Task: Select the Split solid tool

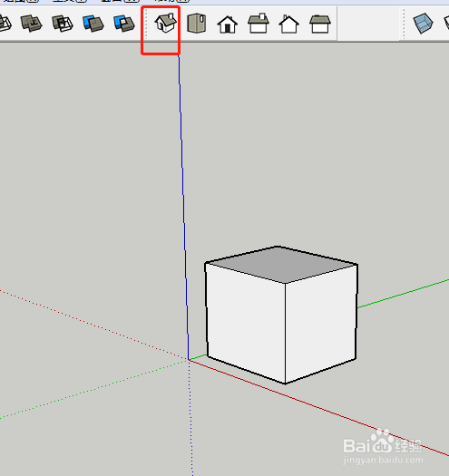Action: 124,24
